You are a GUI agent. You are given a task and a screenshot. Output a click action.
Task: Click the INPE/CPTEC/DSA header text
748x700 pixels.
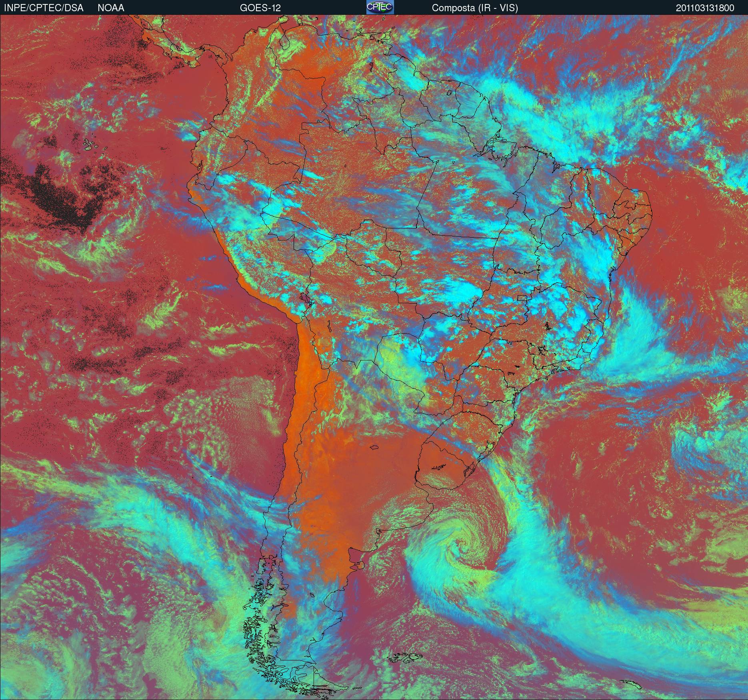(x=44, y=8)
